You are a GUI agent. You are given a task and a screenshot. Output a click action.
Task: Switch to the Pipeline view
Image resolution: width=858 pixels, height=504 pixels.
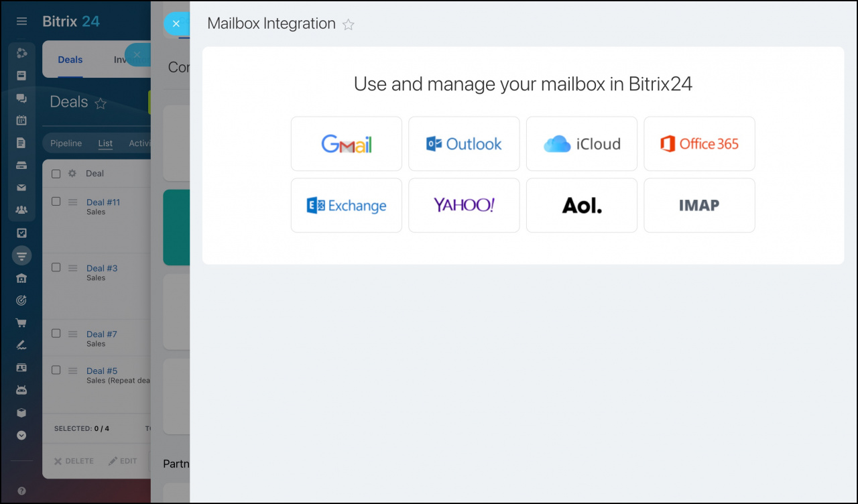click(66, 143)
